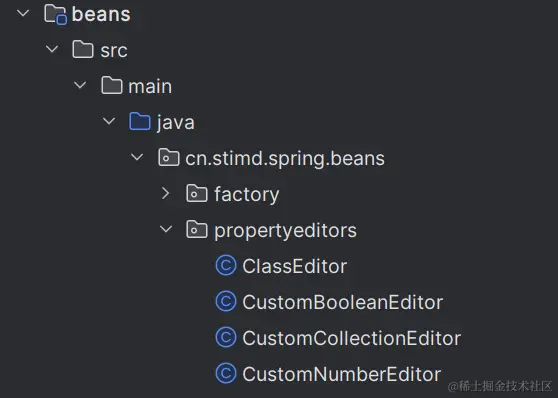Screen dimensions: 558x398
Task: Collapse the src folder chevron
Action: (x=52, y=49)
